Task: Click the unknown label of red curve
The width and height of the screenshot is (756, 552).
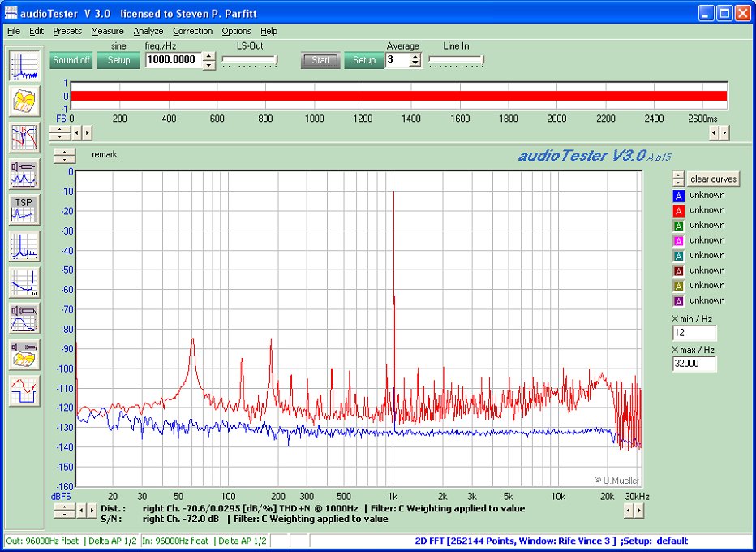Action: point(707,210)
